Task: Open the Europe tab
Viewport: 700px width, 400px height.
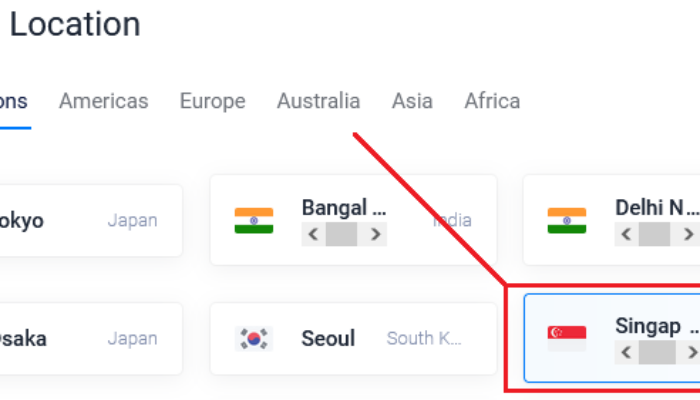Action: click(212, 101)
